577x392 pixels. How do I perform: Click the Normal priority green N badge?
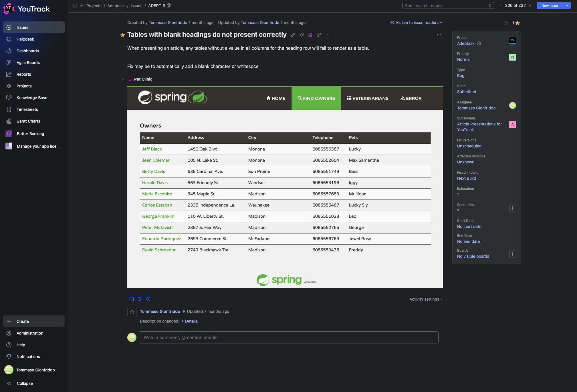click(x=512, y=57)
